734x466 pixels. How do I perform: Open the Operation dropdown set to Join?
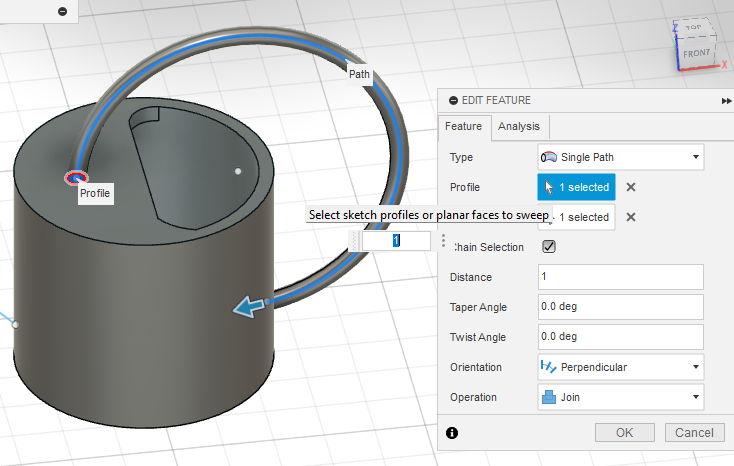[x=620, y=397]
